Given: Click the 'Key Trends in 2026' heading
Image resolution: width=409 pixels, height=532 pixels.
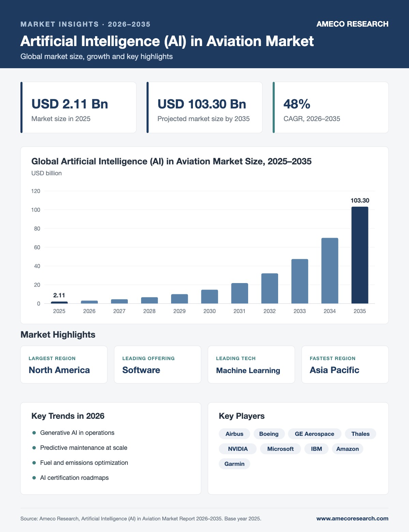Looking at the screenshot, I should click(x=68, y=416).
